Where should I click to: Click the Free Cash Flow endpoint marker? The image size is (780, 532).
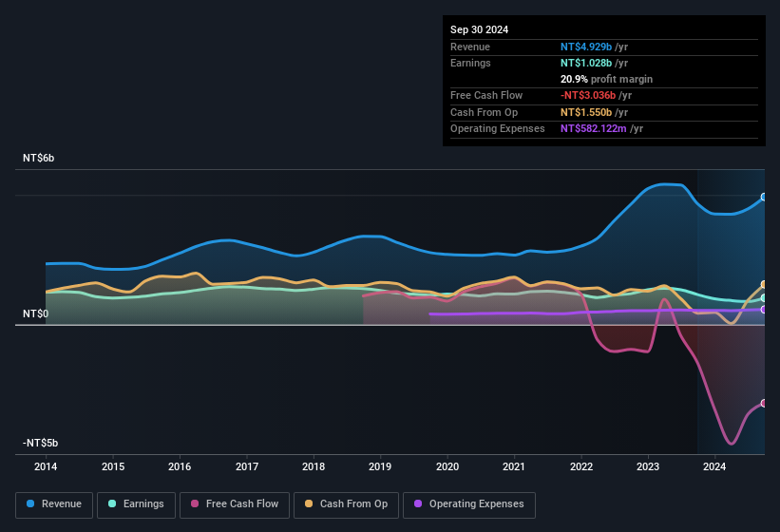[x=764, y=403]
